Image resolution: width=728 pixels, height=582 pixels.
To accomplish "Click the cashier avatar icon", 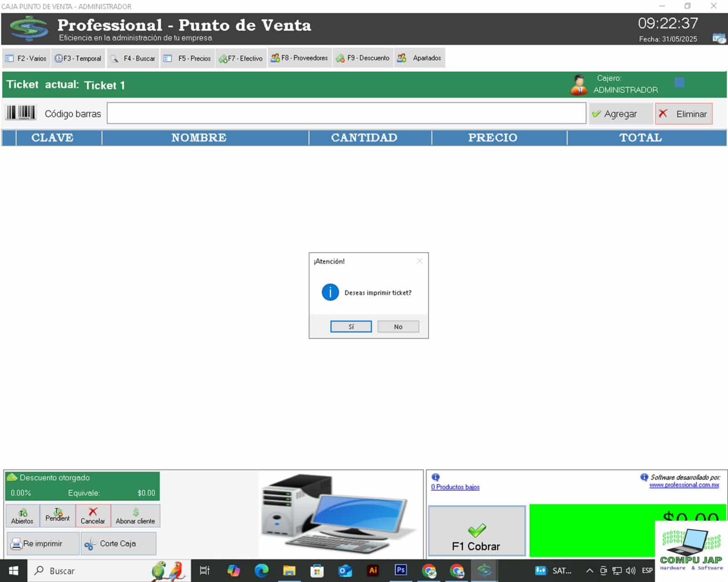I will point(579,85).
